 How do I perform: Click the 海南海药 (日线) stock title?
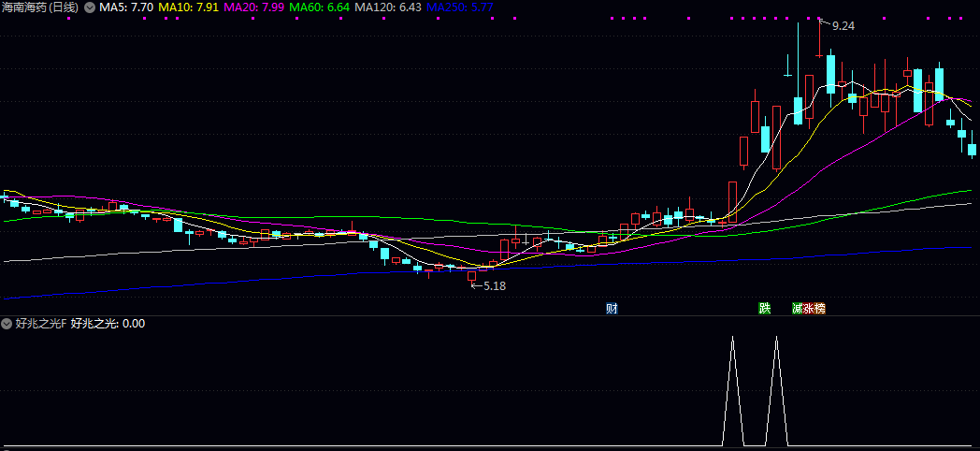[x=40, y=7]
